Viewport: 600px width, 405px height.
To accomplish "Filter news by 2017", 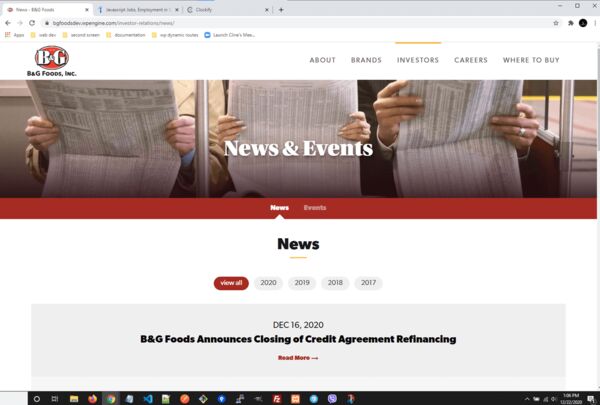I will point(368,283).
